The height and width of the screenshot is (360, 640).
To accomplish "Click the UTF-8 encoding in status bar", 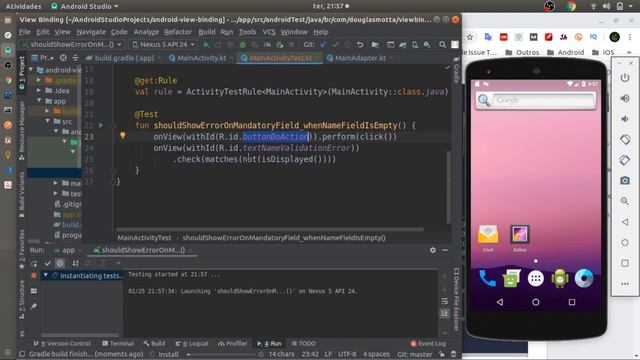I will [347, 354].
